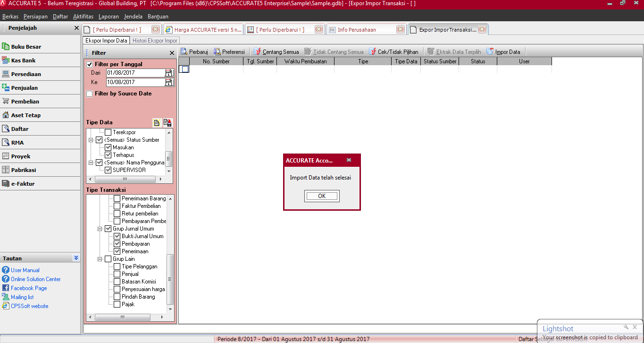
Task: Switch to Histori Ekspor Impor tab
Action: (x=155, y=41)
